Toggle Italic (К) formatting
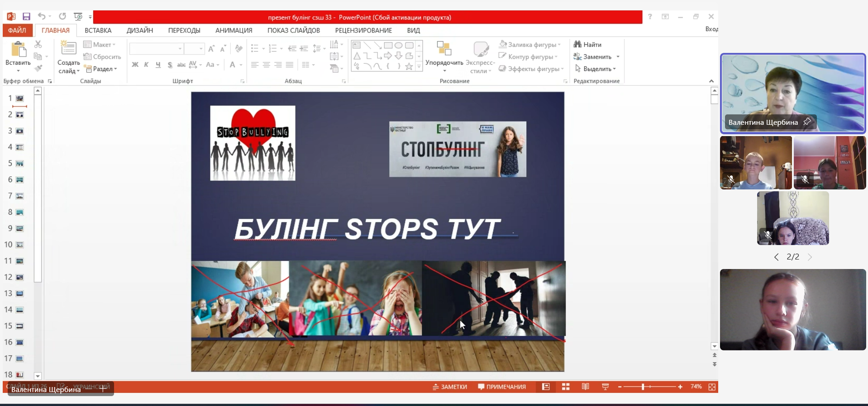The image size is (868, 406). [146, 65]
